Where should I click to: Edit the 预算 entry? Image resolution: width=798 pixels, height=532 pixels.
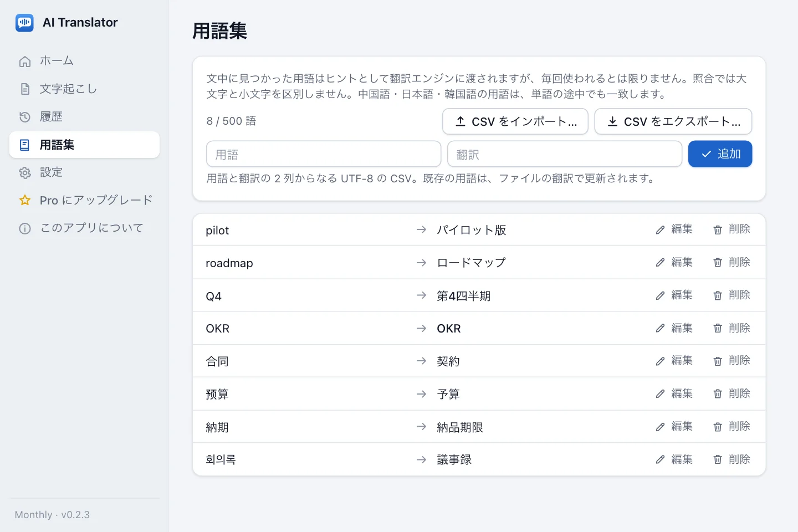(674, 393)
